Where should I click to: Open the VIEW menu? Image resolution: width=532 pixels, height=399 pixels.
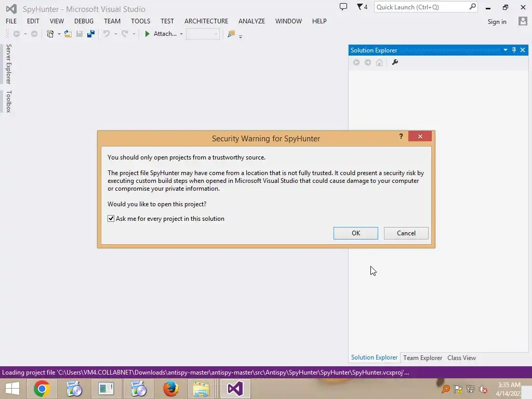[57, 21]
